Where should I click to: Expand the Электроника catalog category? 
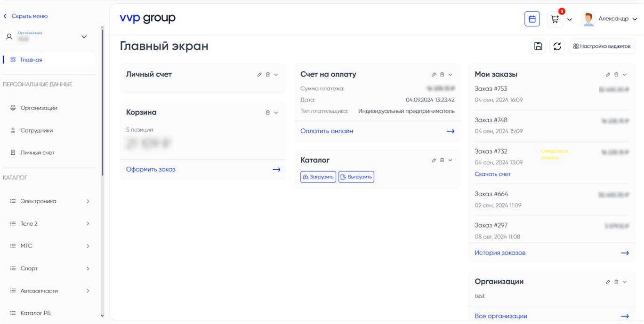click(x=88, y=201)
